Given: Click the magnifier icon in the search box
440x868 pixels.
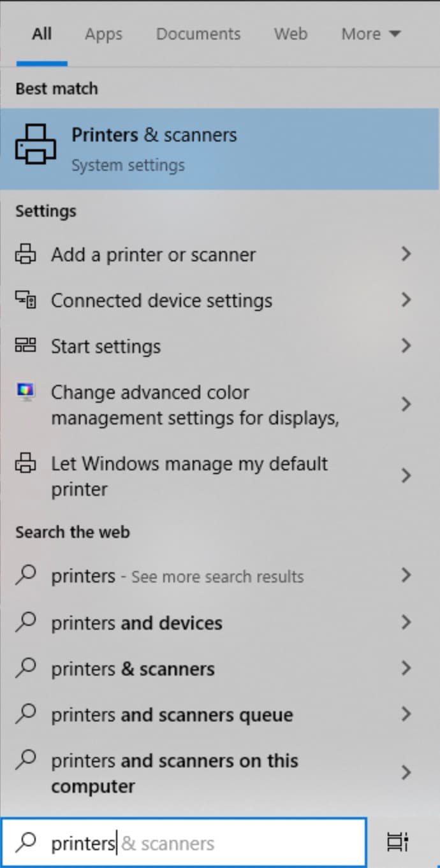Looking at the screenshot, I should coord(26,842).
